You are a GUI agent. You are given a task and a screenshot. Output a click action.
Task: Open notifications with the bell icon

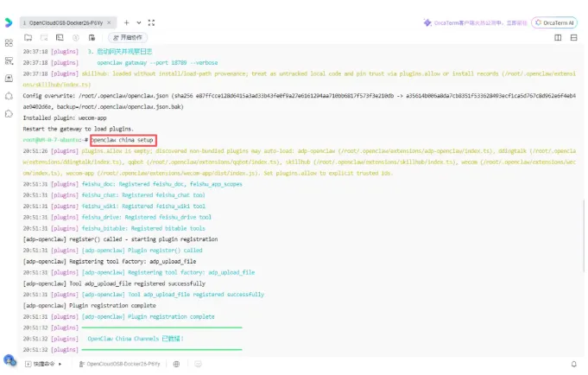tap(573, 364)
